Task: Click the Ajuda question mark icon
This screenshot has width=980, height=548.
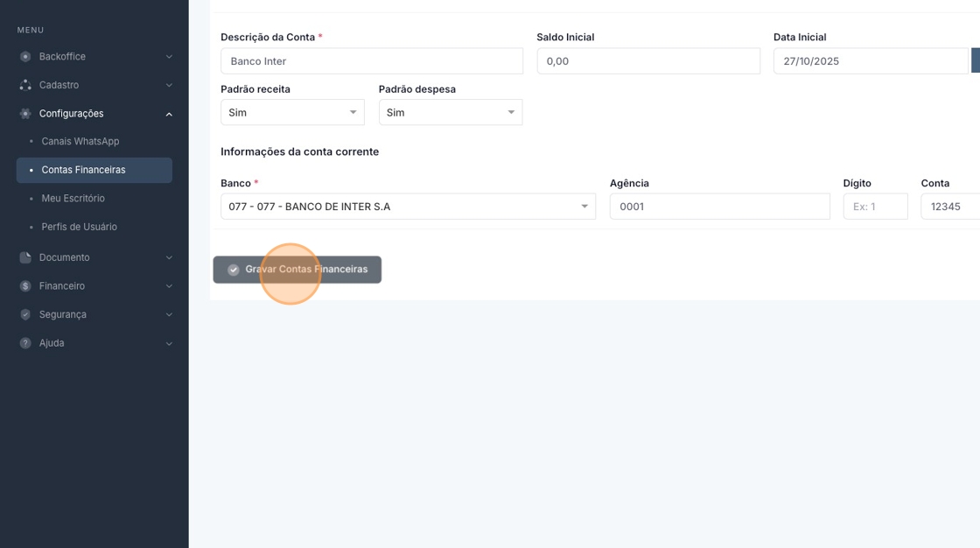Action: pos(25,343)
